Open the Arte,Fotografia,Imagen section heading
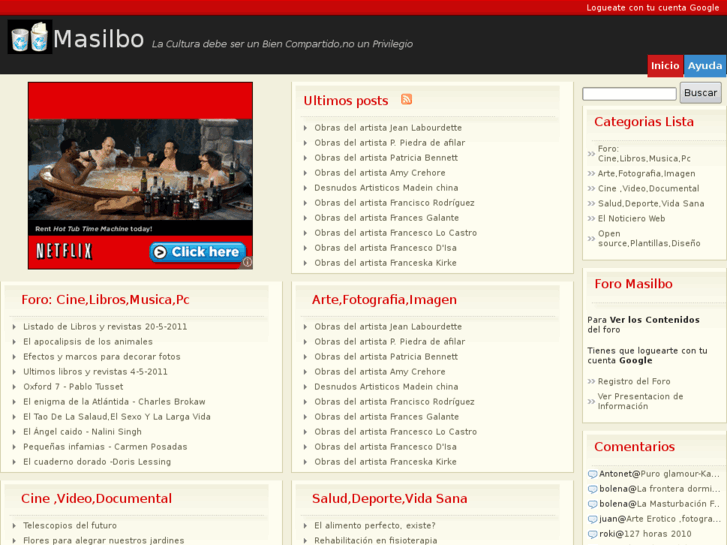Screen dimensions: 727x545 coord(384,300)
